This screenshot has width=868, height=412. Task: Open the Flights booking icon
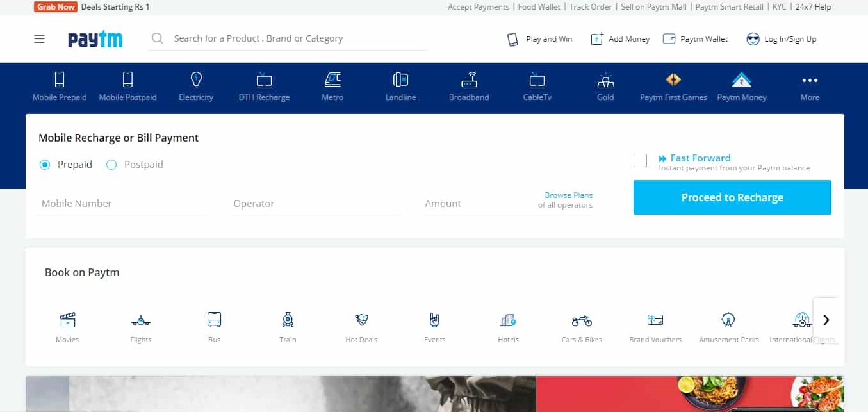click(x=141, y=320)
